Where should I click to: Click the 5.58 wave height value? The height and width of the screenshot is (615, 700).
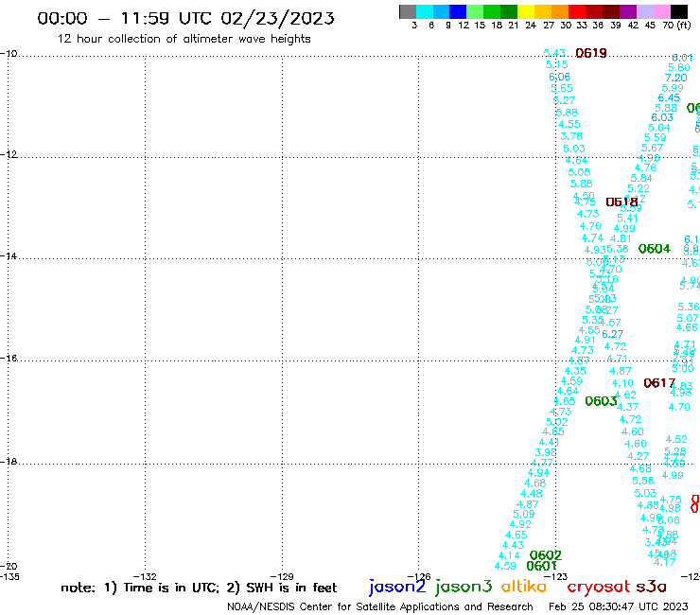tap(643, 481)
